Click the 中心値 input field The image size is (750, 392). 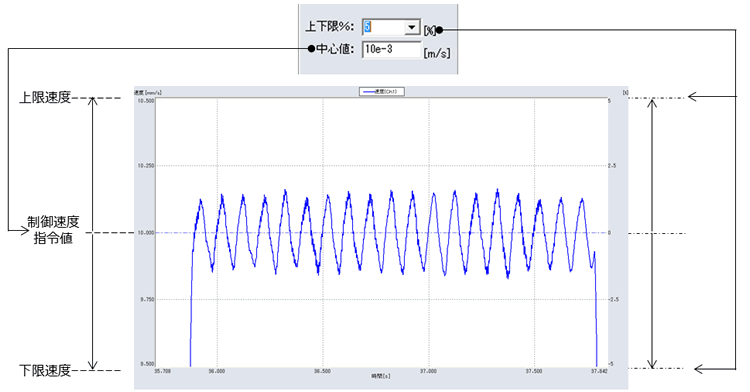click(x=392, y=49)
